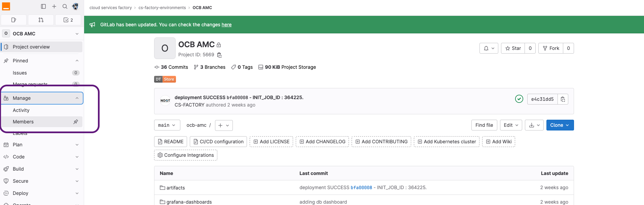The image size is (644, 205).
Task: Follow the 'here' link in banner
Action: tap(226, 25)
